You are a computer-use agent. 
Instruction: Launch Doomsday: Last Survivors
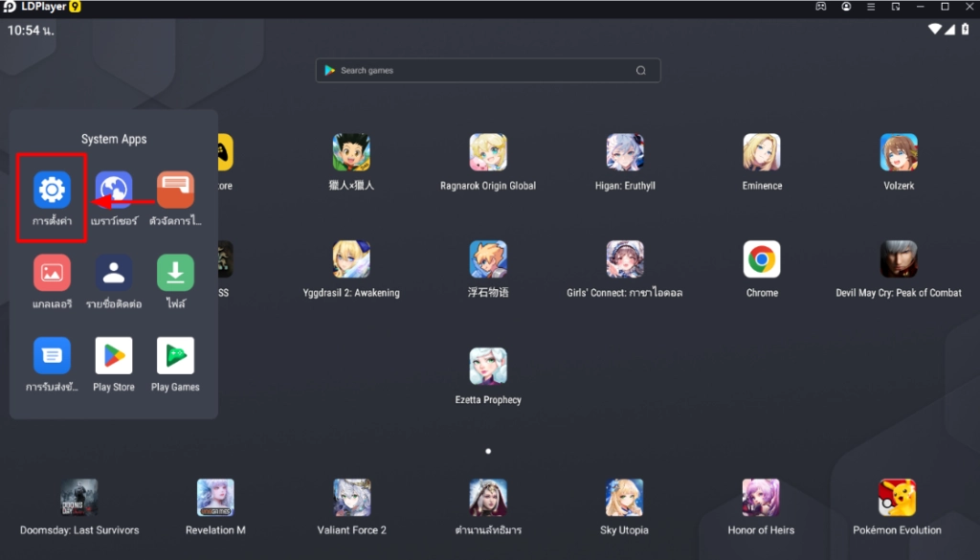(79, 498)
